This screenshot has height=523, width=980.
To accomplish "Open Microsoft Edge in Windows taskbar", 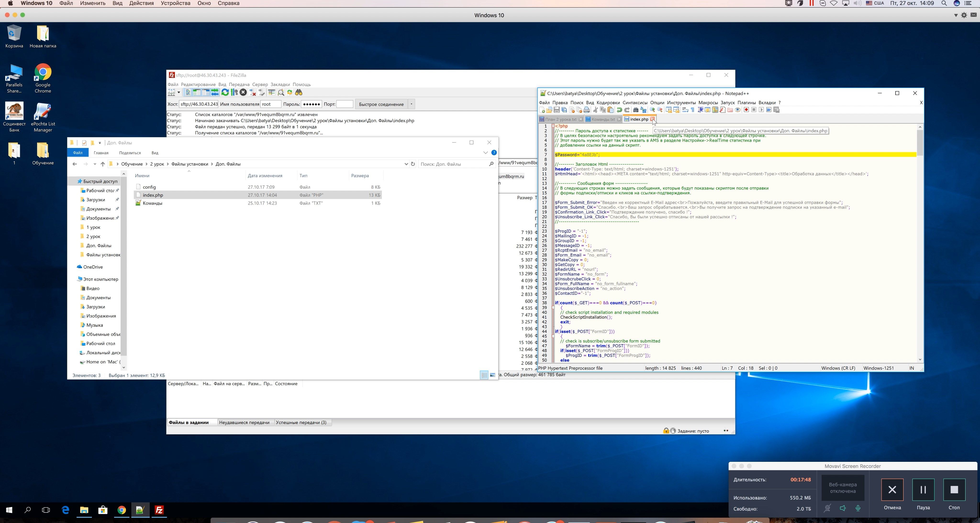I will point(65,510).
